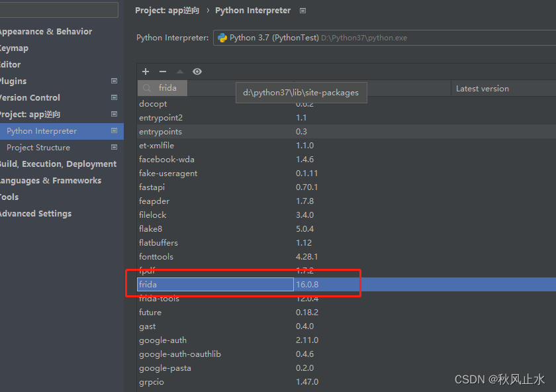The height and width of the screenshot is (392, 556).
Task: Open the Tools settings section
Action: 9,197
